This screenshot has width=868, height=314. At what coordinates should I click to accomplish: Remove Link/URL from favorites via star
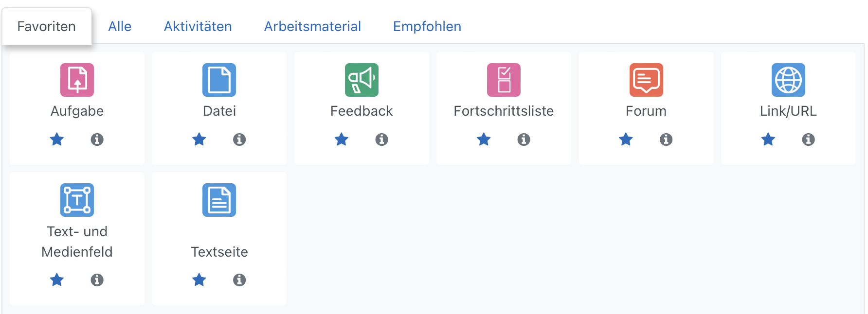(768, 140)
